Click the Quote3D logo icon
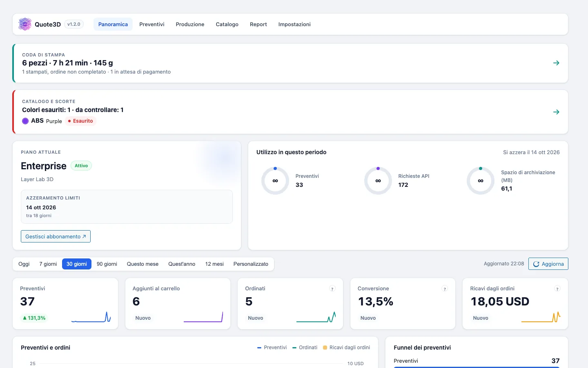Screen dimensions: 588x368 click(x=25, y=24)
